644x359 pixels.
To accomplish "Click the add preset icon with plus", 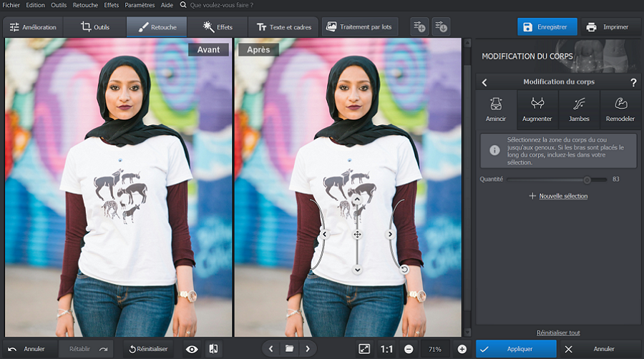I will (x=419, y=27).
